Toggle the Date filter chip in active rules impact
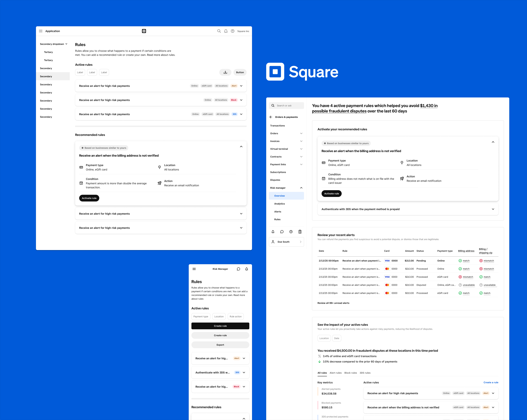This screenshot has width=527, height=420. pos(337,338)
